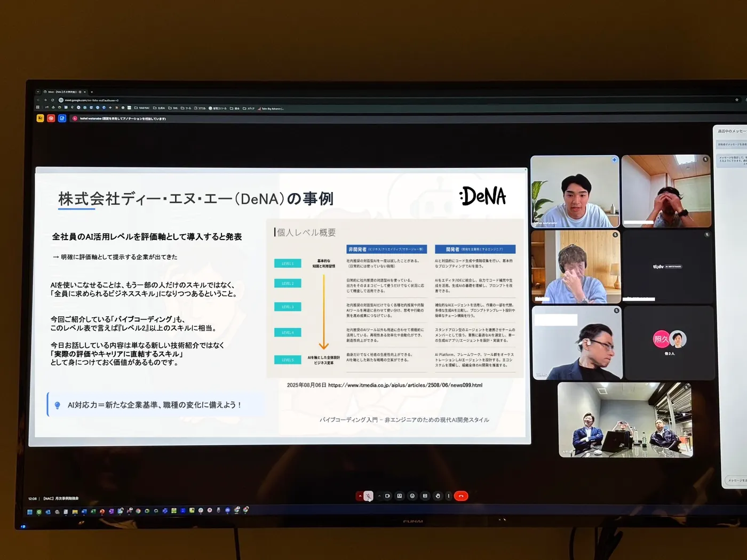747x560 pixels.
Task: Reload the Meet page
Action: coord(52,100)
